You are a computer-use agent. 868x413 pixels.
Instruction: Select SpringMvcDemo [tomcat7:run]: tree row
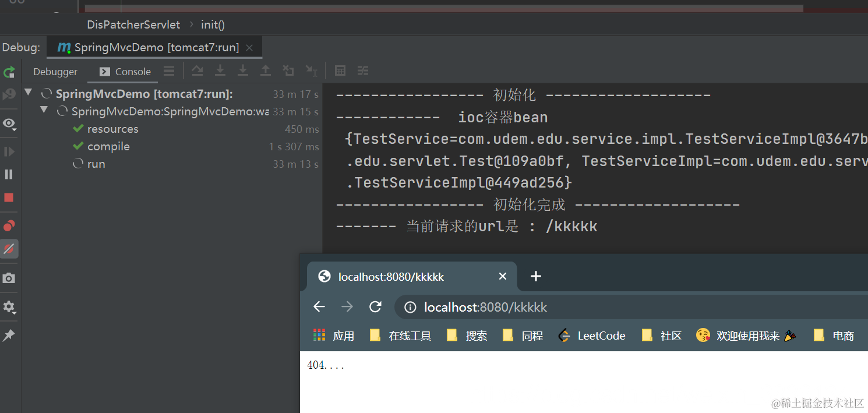(172, 94)
